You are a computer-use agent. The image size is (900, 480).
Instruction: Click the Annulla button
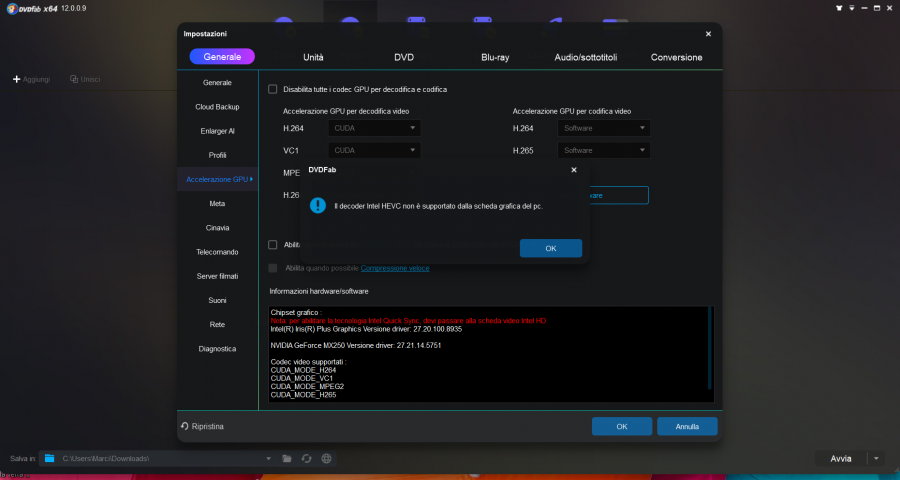click(687, 427)
